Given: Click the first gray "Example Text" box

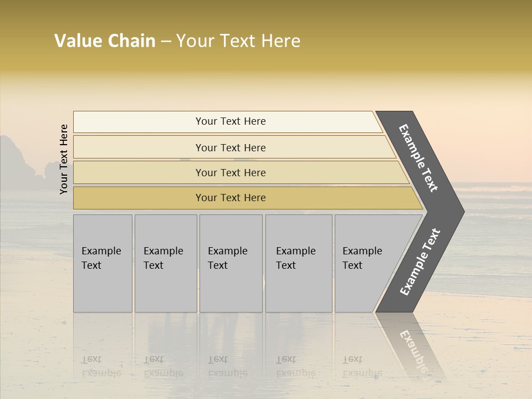Looking at the screenshot, I should (103, 263).
